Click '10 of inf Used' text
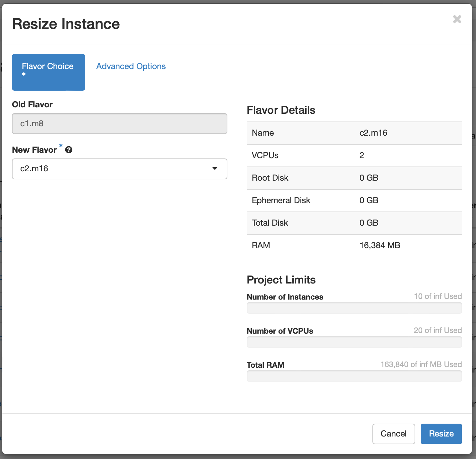The height and width of the screenshot is (459, 476). [x=438, y=296]
